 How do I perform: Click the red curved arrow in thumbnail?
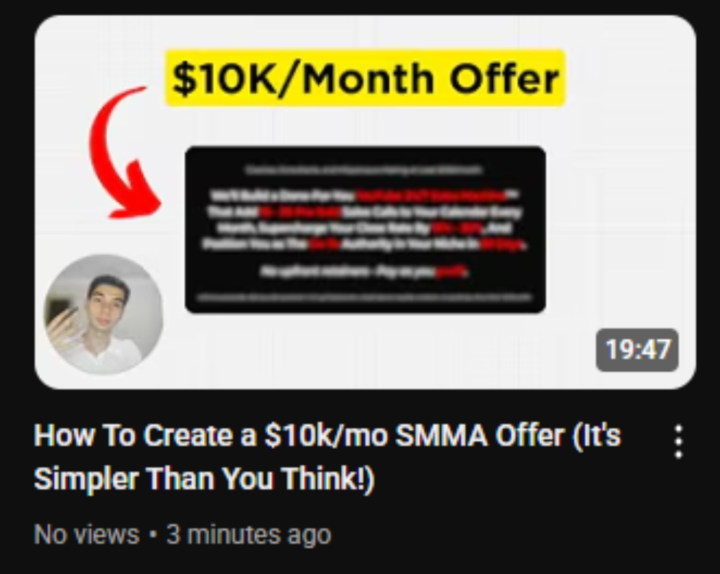click(x=124, y=152)
